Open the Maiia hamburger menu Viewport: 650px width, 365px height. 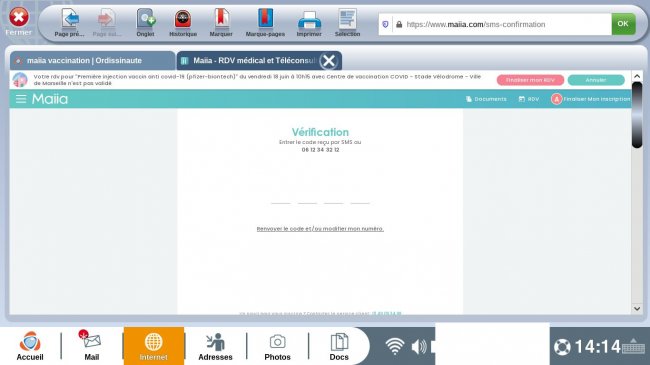point(21,99)
